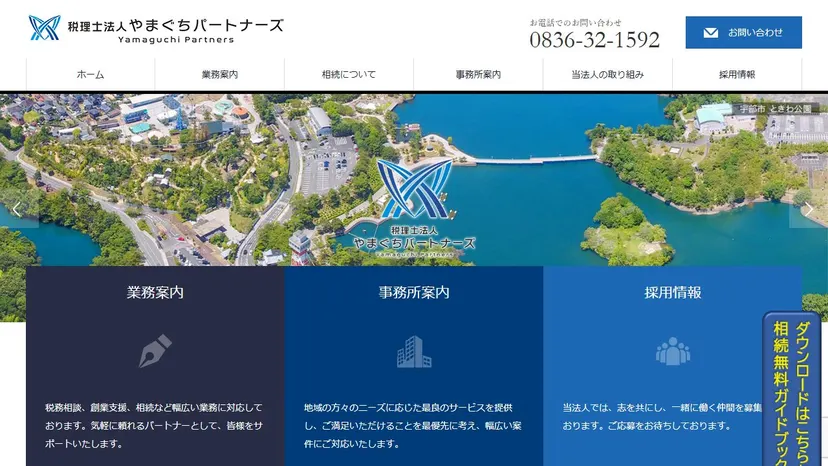Open the yellow 相続無料ガイドブック download banner
828x466 pixels.
(x=792, y=390)
